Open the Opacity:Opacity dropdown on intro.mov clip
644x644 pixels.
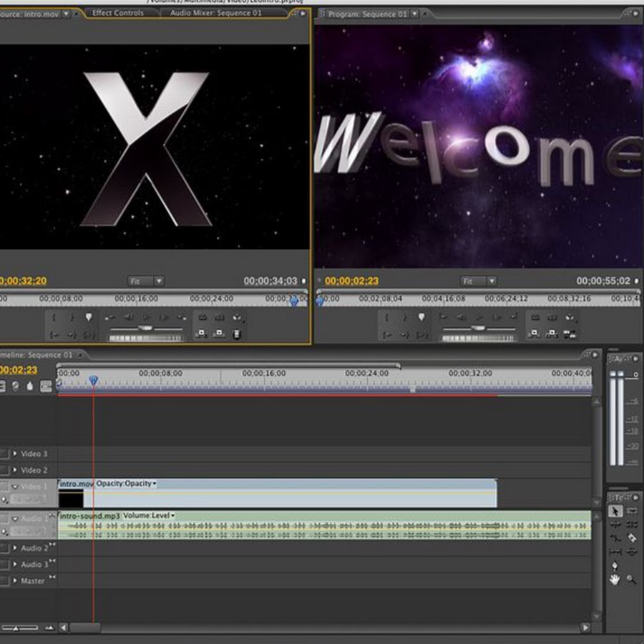point(155,484)
